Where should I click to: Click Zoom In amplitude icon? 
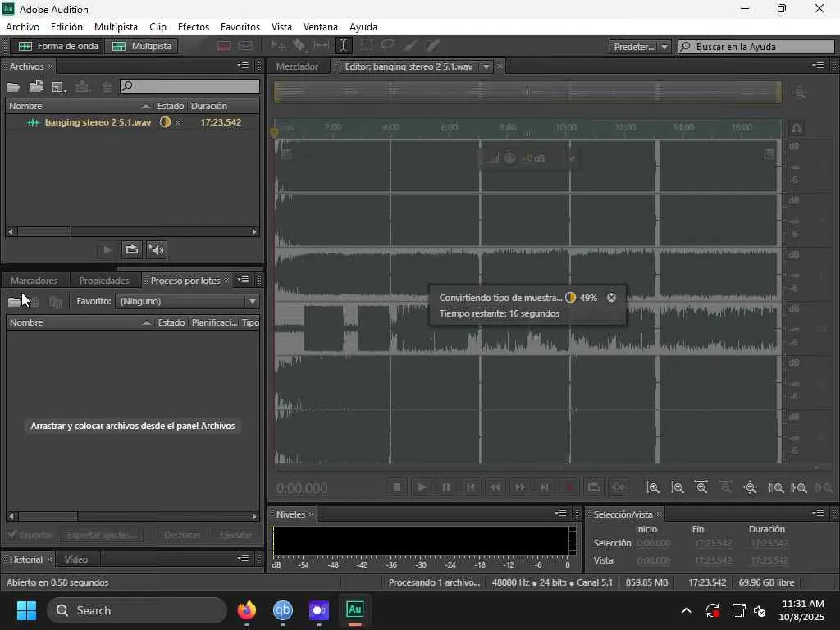[x=652, y=487]
